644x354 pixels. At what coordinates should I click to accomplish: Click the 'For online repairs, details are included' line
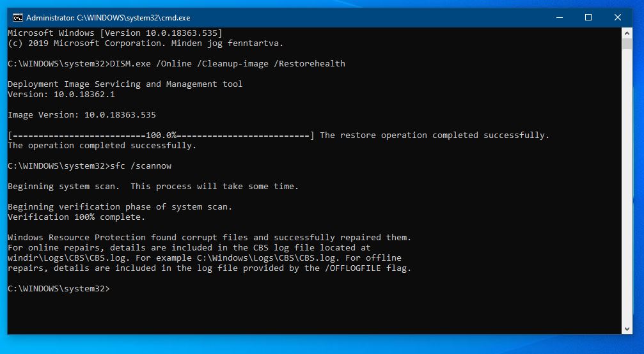point(189,248)
